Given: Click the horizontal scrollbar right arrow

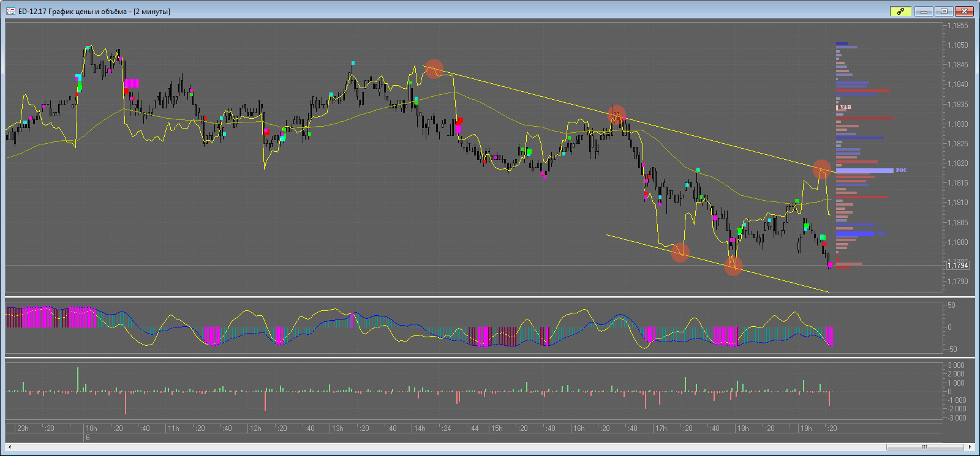Looking at the screenshot, I should [x=970, y=447].
